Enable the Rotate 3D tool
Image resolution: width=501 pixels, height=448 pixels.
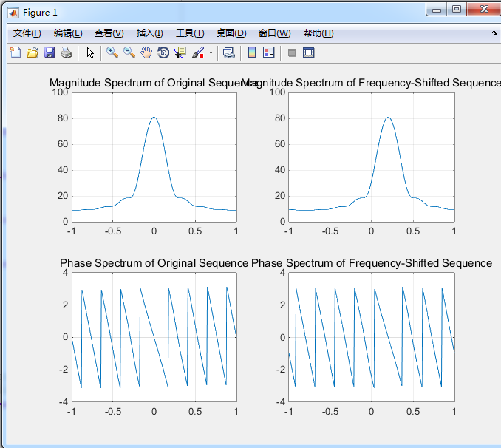[163, 52]
